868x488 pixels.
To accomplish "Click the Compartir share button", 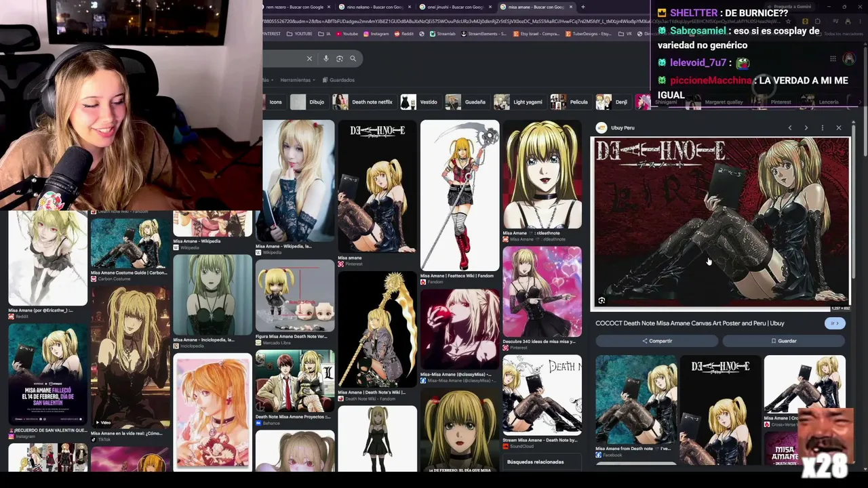I will tap(656, 341).
